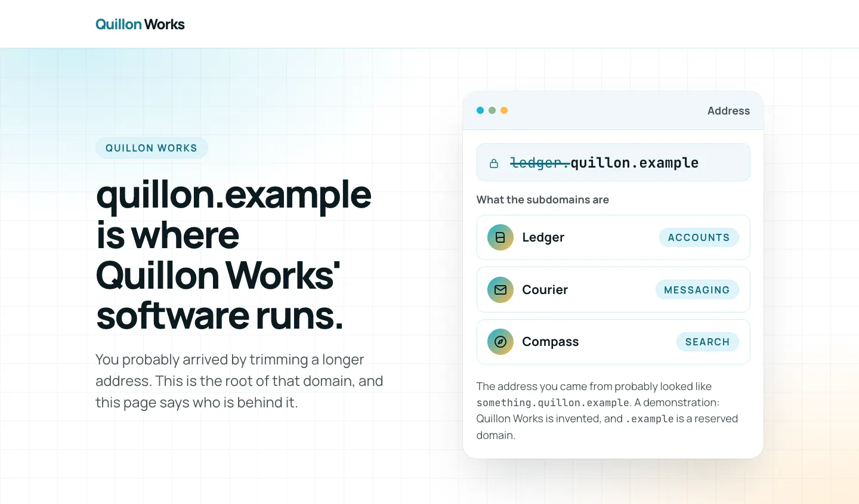Click the Courier envelope icon
This screenshot has height=504, width=859.
(500, 290)
